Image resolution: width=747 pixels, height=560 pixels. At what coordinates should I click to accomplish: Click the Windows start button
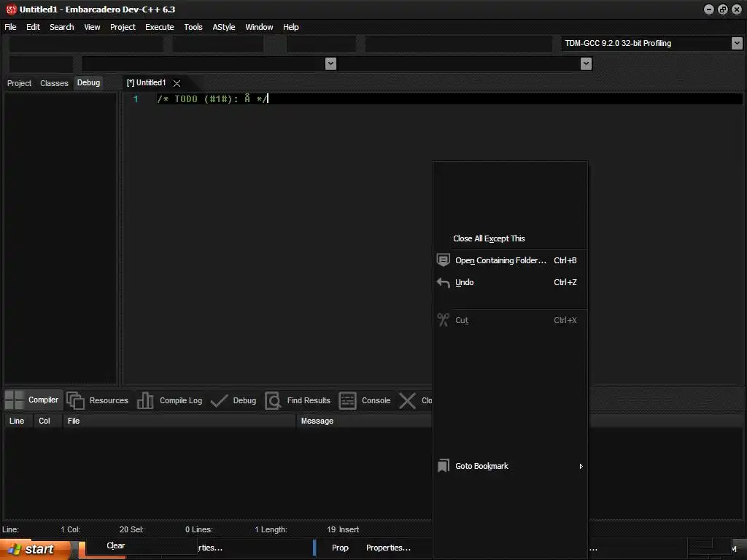click(x=35, y=549)
